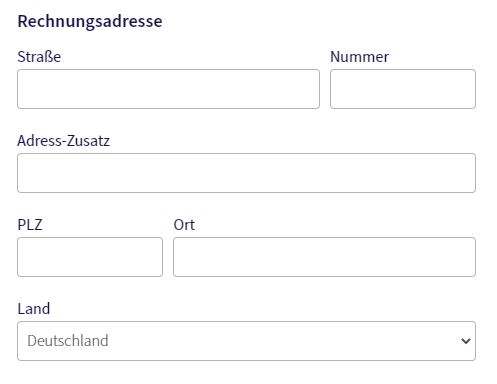Activate the Ort text input
Screen dimensions: 497x384
(324, 257)
